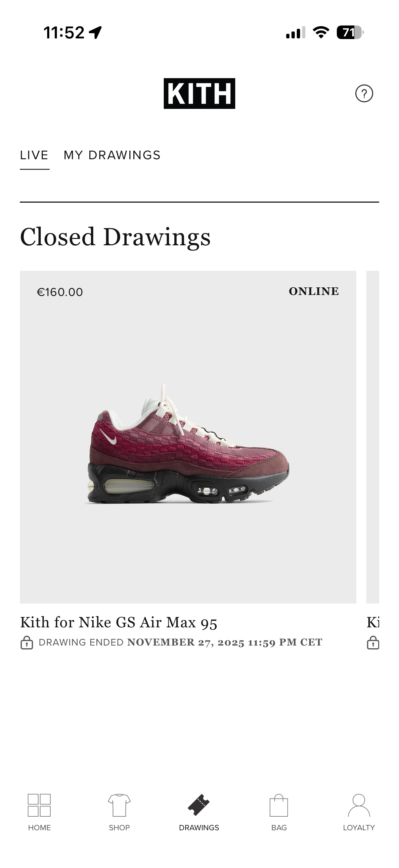399x868 pixels.
Task: Open the Shop t-shirt icon
Action: coord(119,805)
